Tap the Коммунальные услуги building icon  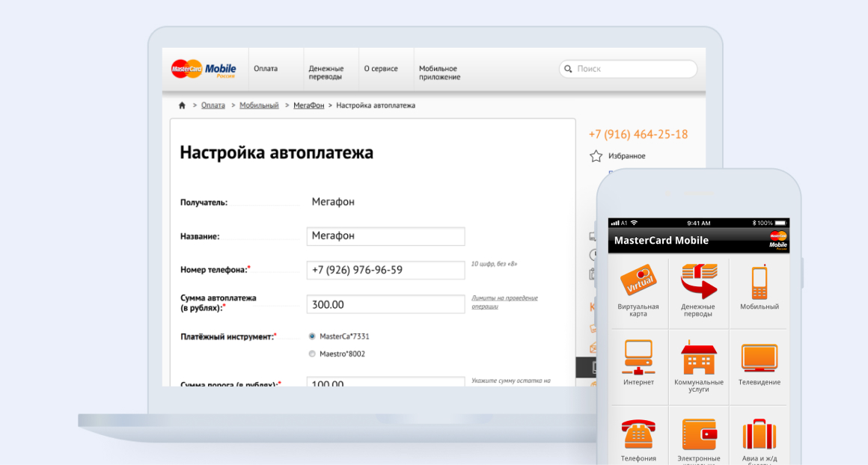[698, 360]
